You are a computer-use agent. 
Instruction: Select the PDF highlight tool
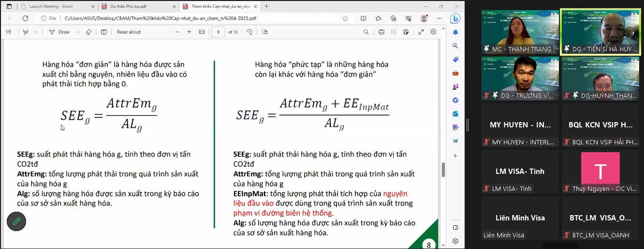(x=26, y=32)
